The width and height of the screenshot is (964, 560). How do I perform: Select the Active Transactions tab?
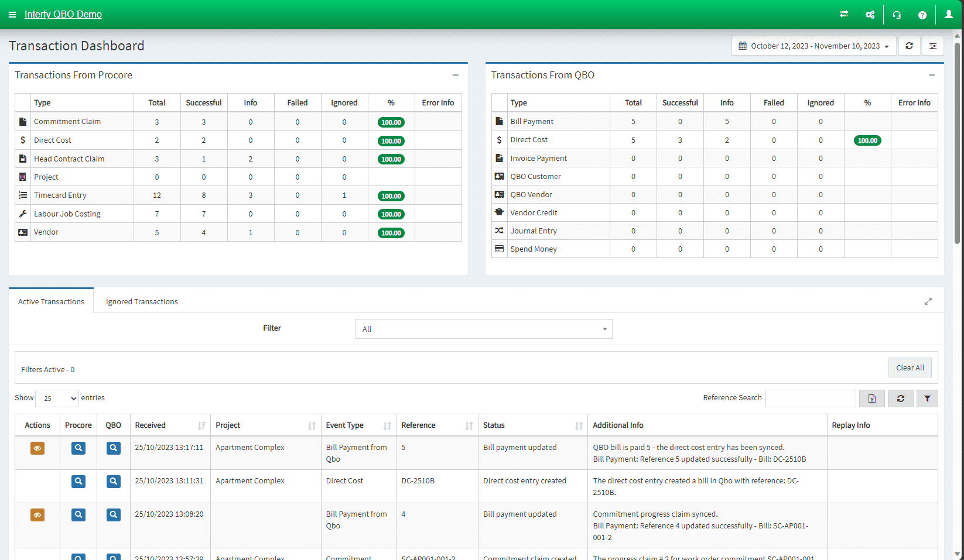coord(50,301)
